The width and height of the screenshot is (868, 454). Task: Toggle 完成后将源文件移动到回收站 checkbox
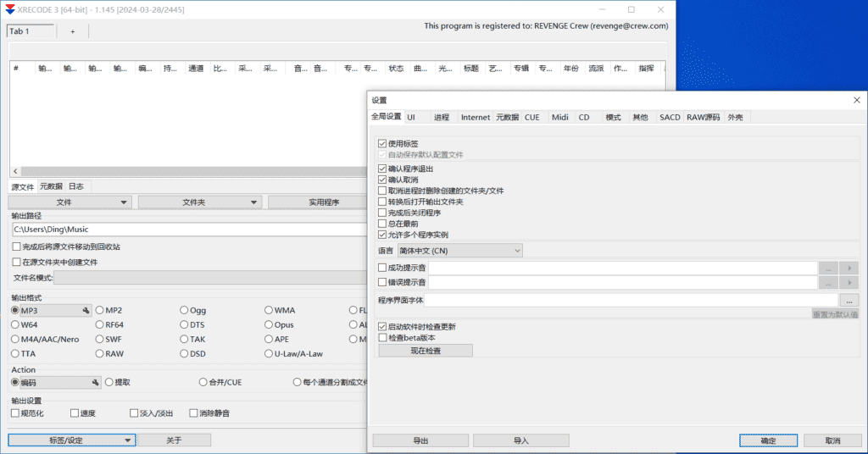coord(17,246)
